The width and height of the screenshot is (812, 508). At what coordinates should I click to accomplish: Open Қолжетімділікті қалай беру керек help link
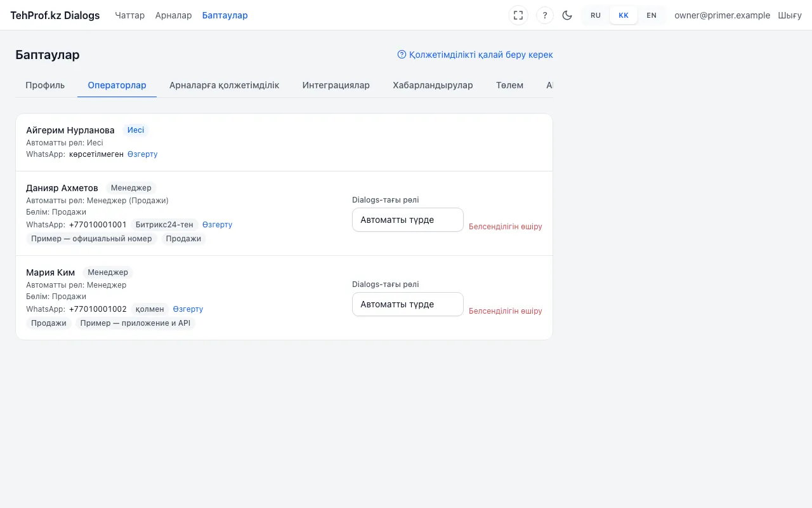(x=475, y=55)
